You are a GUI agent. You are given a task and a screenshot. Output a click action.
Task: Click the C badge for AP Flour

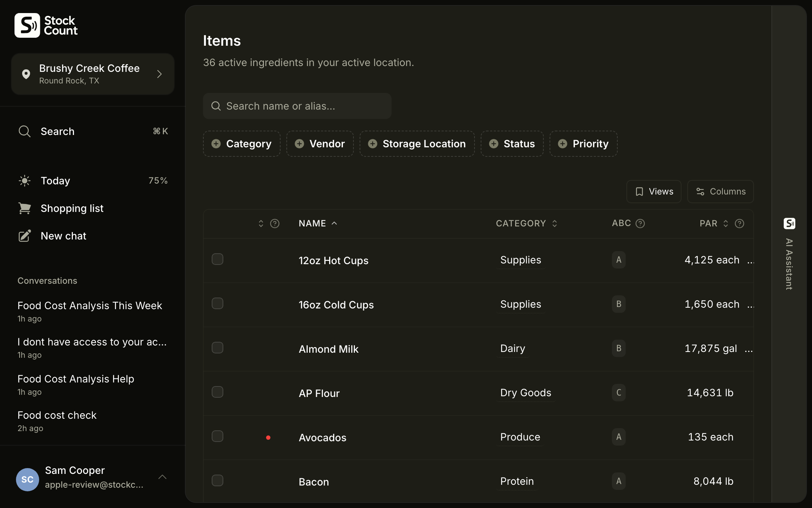pyautogui.click(x=619, y=393)
